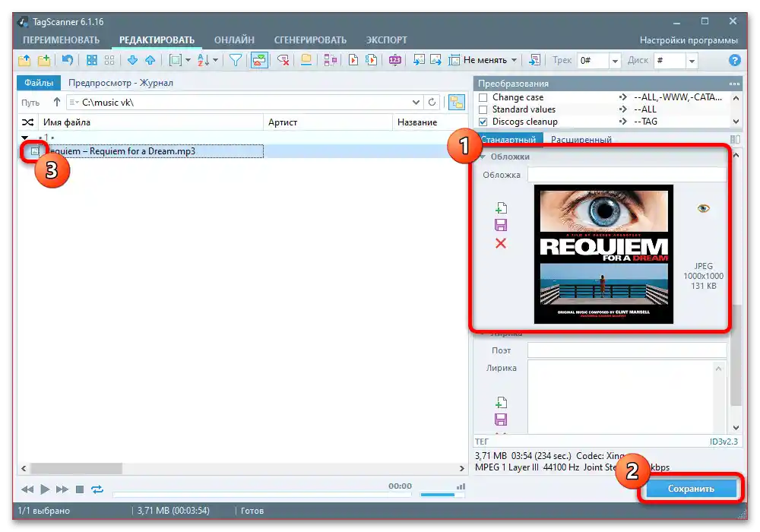Sort by the Артист column header
The width and height of the screenshot is (760, 532).
pos(328,122)
